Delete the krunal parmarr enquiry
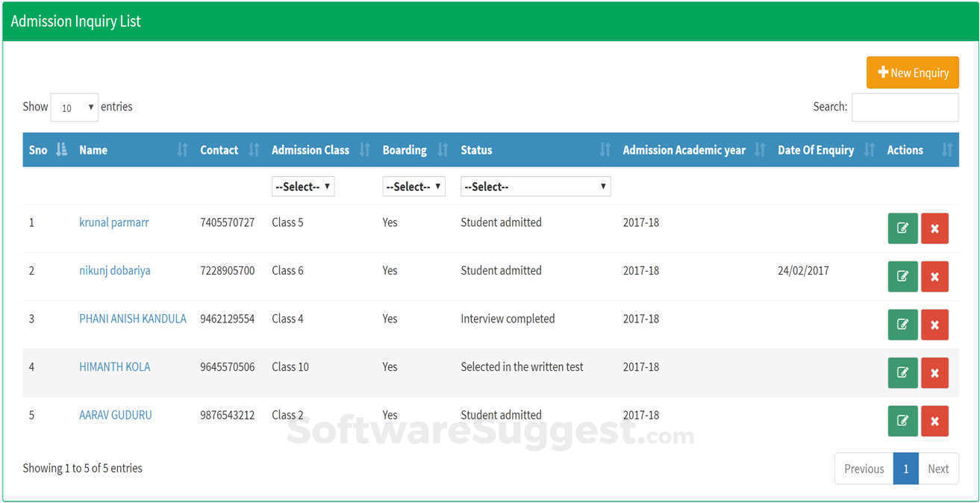Image resolution: width=980 pixels, height=503 pixels. point(934,228)
